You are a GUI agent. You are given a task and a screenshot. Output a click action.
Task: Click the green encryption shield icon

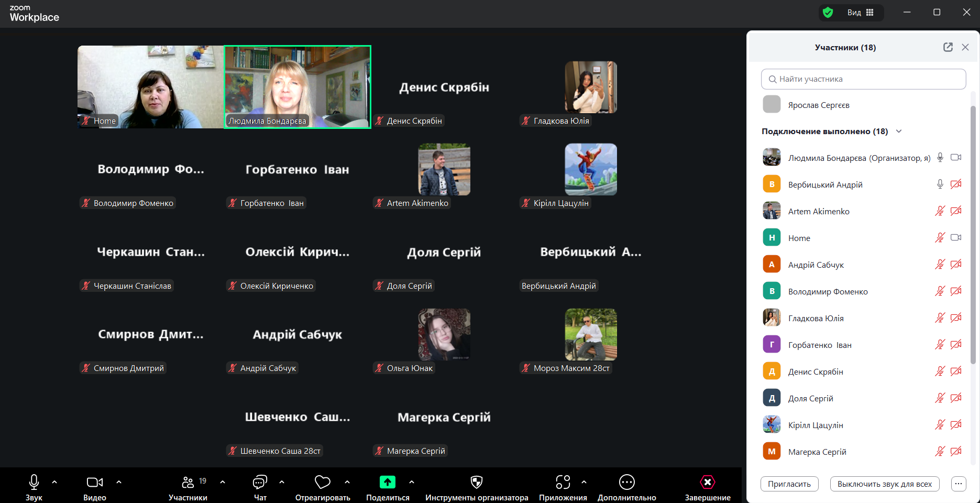click(828, 13)
